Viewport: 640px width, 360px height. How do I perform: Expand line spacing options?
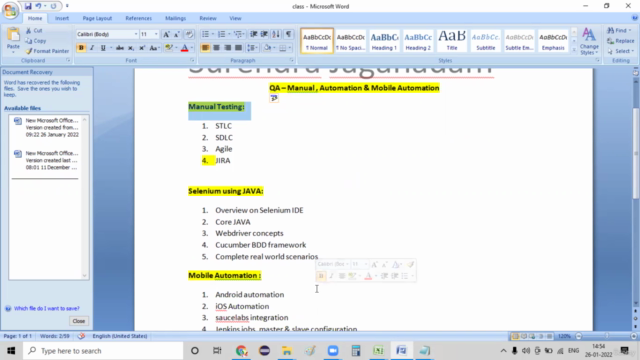pyautogui.click(x=253, y=48)
